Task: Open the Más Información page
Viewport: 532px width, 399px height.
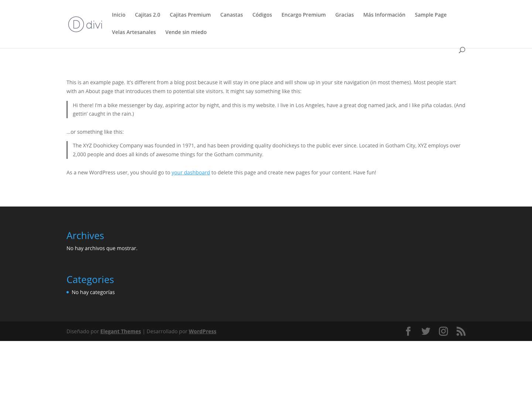Action: (x=384, y=15)
